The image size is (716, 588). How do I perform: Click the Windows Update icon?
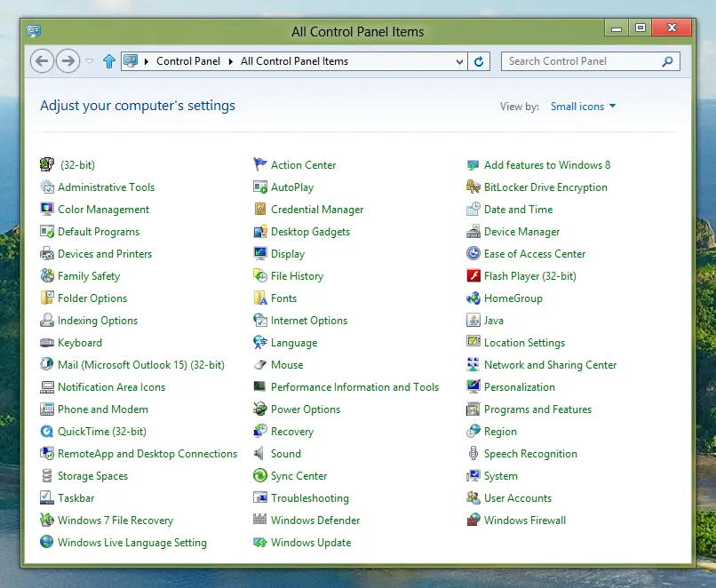coord(259,543)
